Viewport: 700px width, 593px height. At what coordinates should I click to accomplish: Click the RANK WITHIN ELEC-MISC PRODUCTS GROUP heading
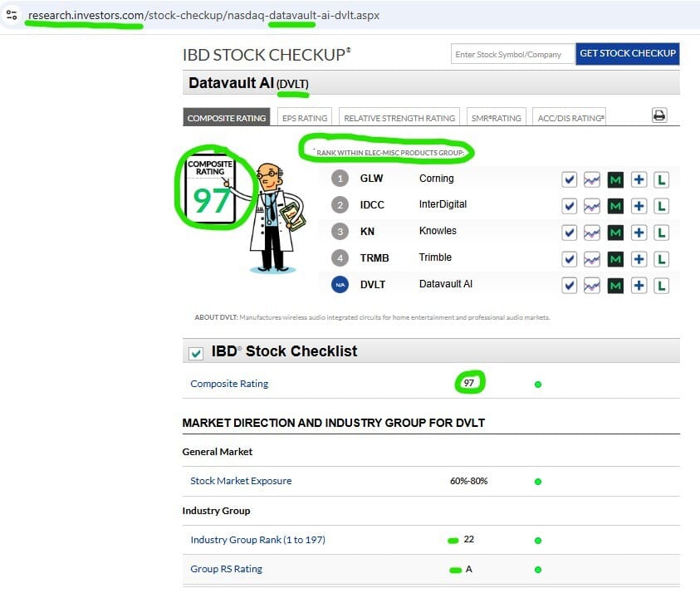pyautogui.click(x=390, y=153)
